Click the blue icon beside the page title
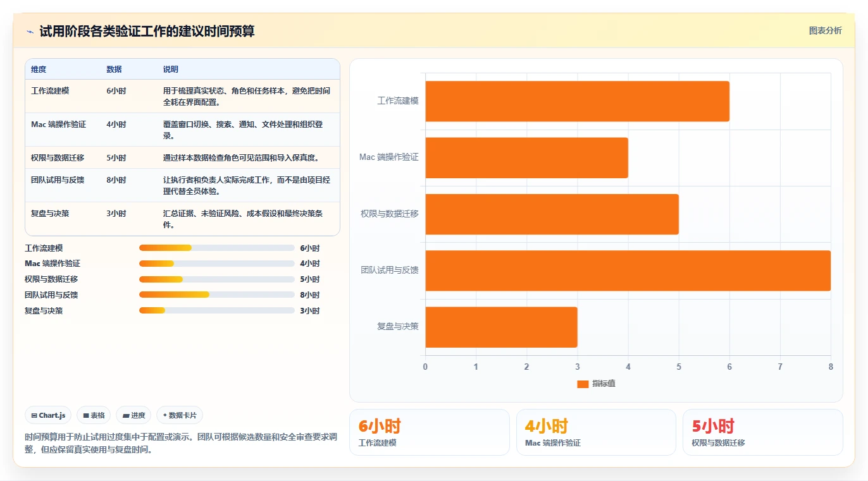Image resolution: width=868 pixels, height=481 pixels. (x=30, y=32)
